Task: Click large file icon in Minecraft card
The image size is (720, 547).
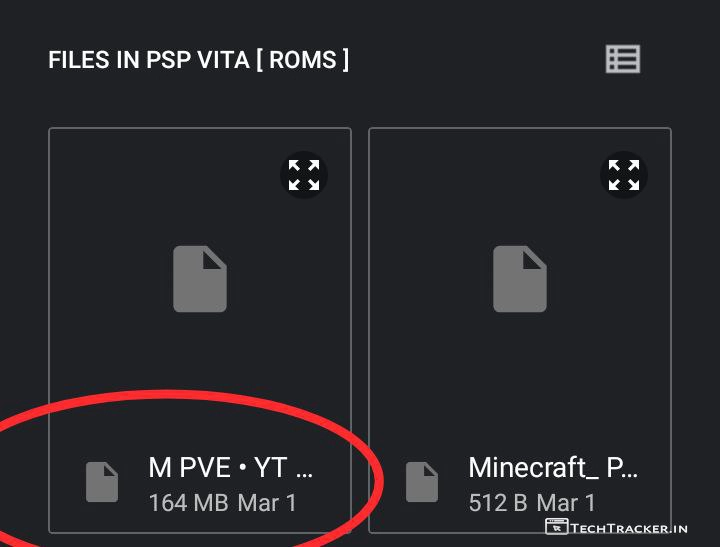Action: [520, 280]
